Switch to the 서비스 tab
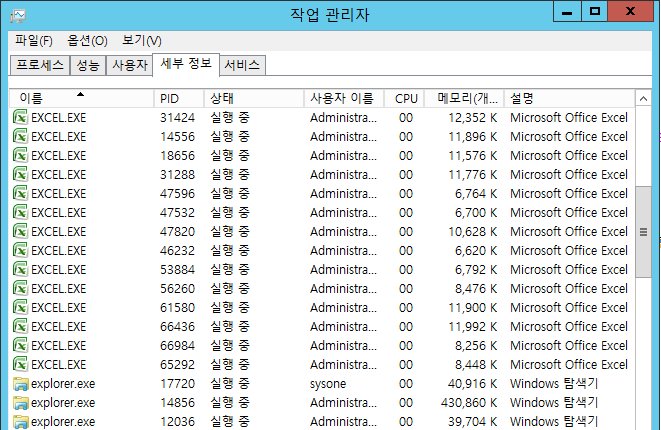This screenshot has height=430, width=661. (242, 65)
